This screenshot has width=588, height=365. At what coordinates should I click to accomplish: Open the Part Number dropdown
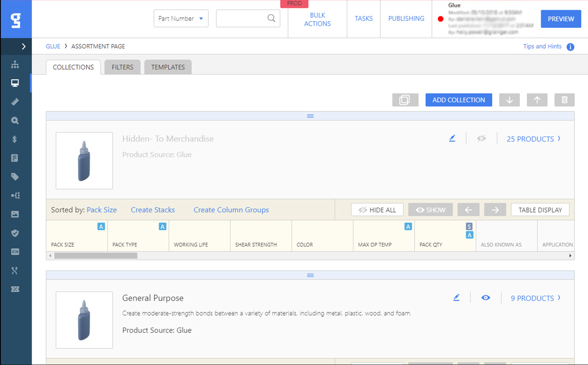tap(181, 19)
